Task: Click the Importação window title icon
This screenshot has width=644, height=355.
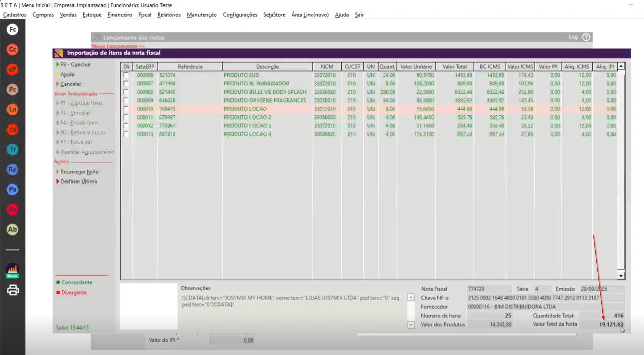Action: (58, 53)
